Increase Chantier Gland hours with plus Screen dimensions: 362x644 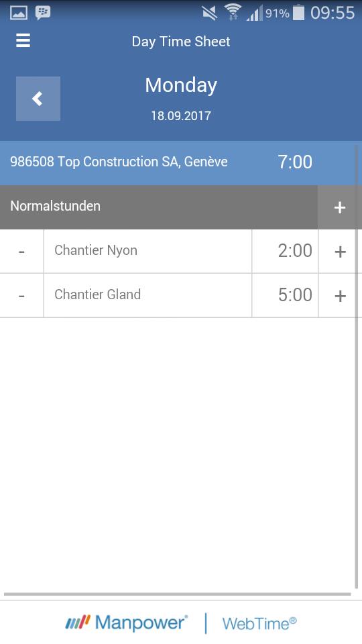coord(340,296)
